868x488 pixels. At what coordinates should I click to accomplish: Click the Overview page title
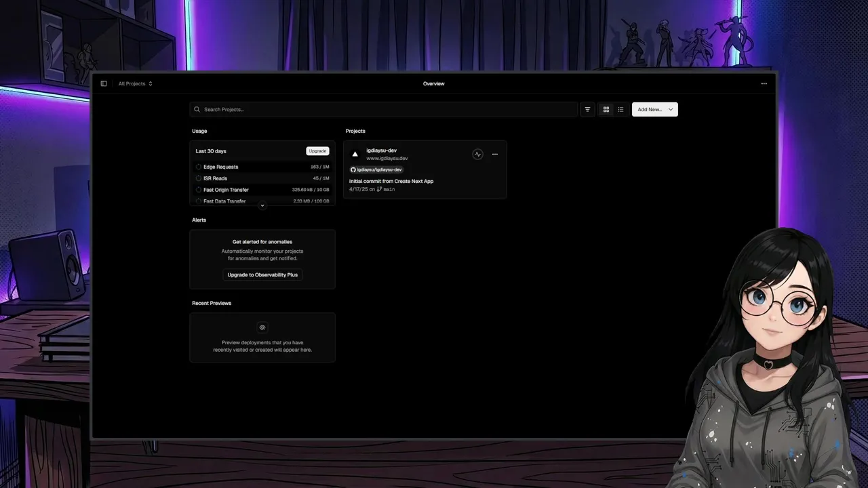434,84
